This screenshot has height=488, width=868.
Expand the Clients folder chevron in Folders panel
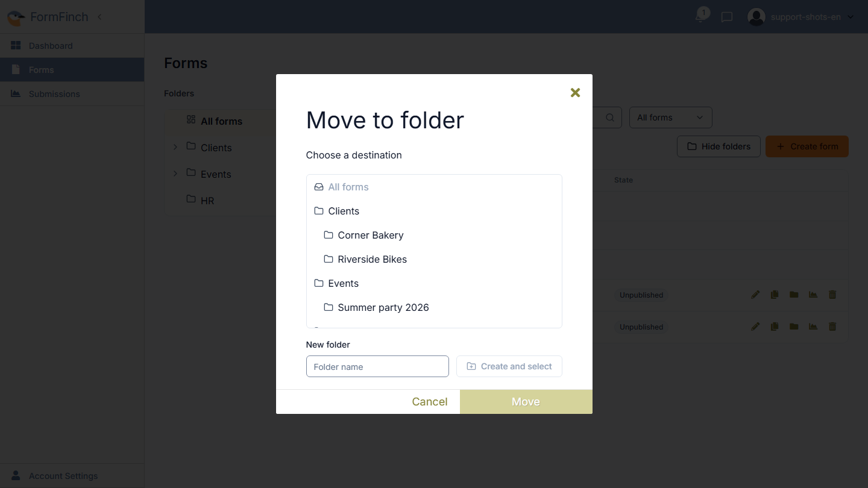[x=175, y=147]
